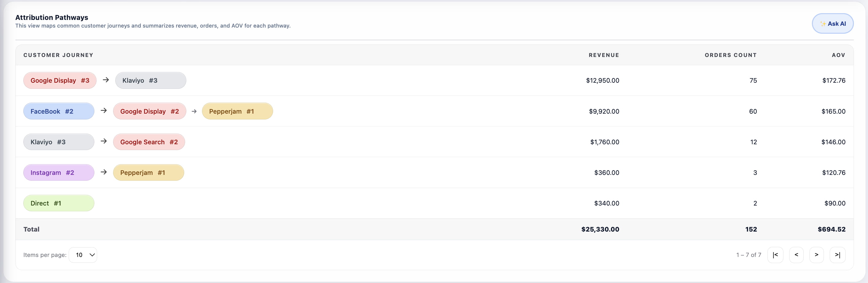This screenshot has height=283, width=868.
Task: Select the Instagram #2 channel tag
Action: pyautogui.click(x=59, y=172)
